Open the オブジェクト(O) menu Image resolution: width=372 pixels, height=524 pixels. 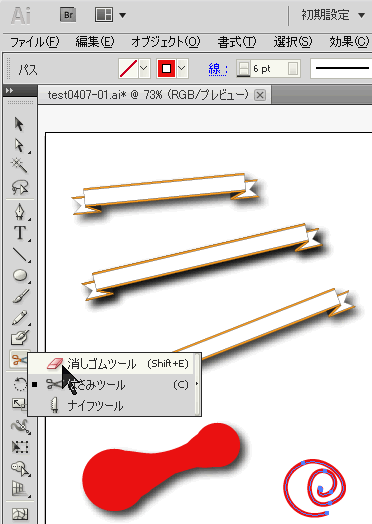coord(165,42)
